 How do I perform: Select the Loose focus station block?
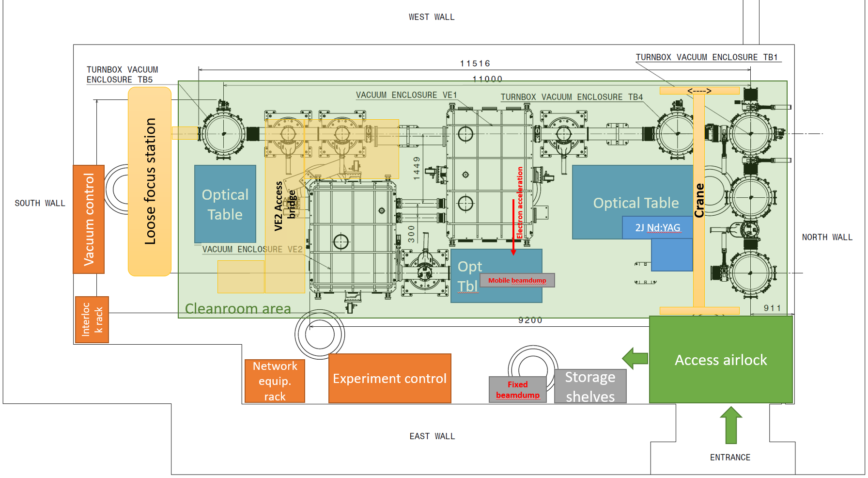tap(150, 181)
